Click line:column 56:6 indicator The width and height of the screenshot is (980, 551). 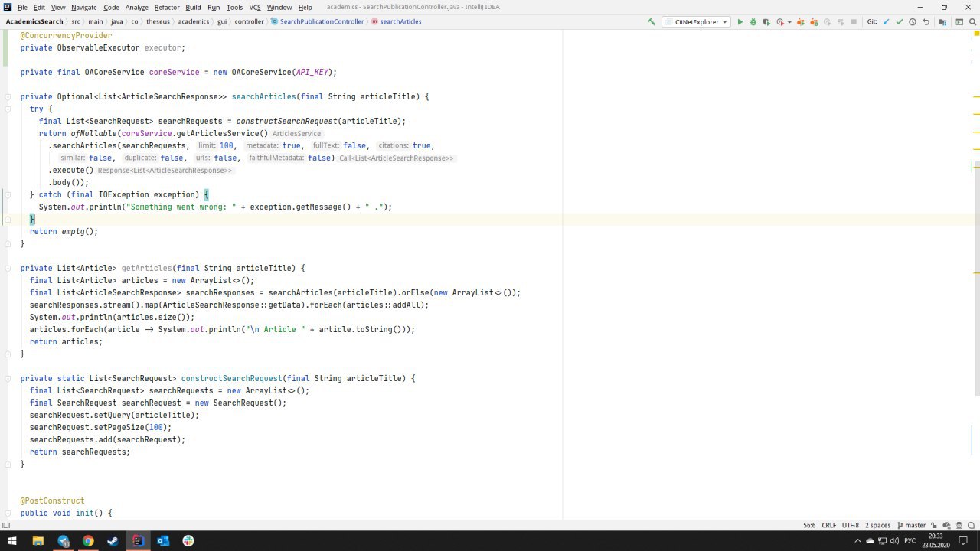click(809, 526)
